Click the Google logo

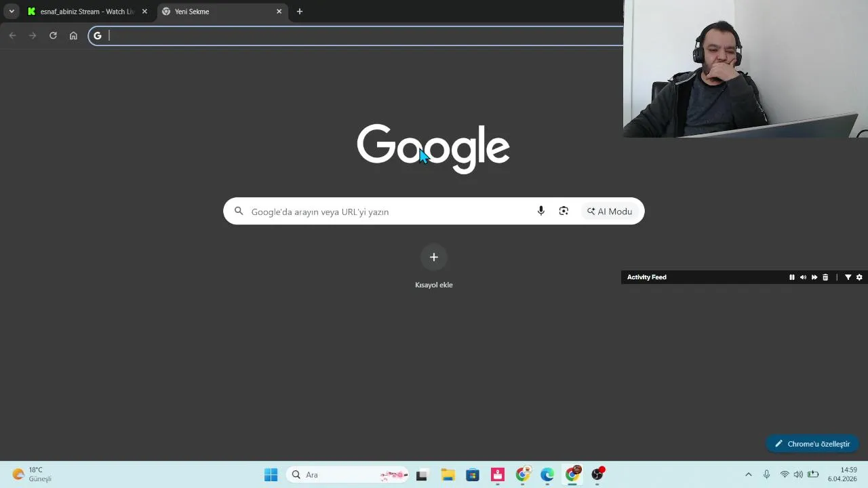coord(433,148)
